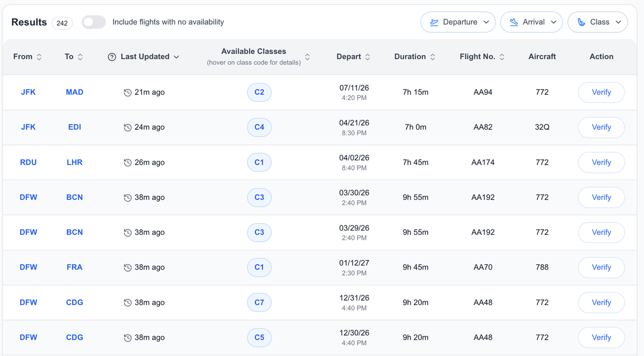The width and height of the screenshot is (644, 356).
Task: Click the question mark icon beside Last Updated
Action: (112, 56)
